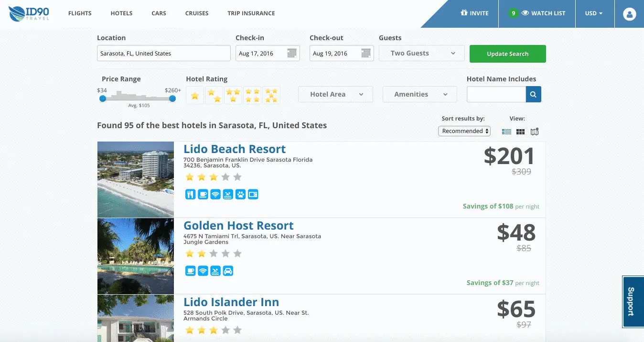Filter hotels by three-star rating
Screen dimensions: 644x342
pos(233,94)
